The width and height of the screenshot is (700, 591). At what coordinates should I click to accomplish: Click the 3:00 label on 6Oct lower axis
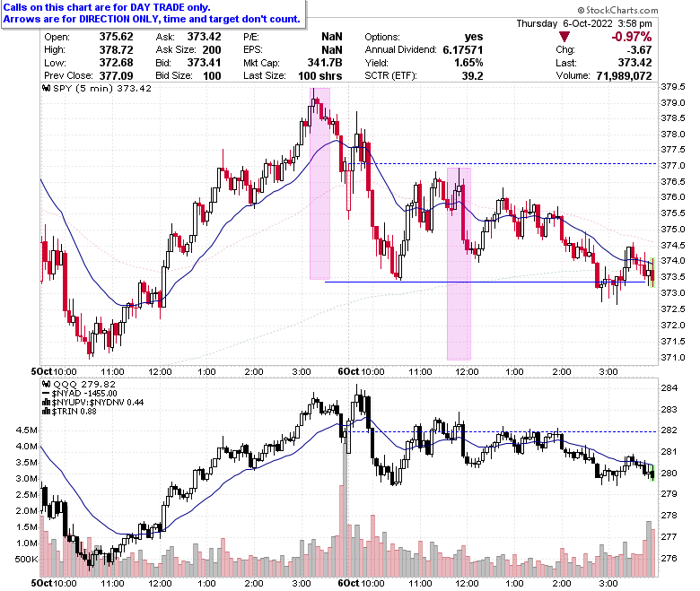608,584
